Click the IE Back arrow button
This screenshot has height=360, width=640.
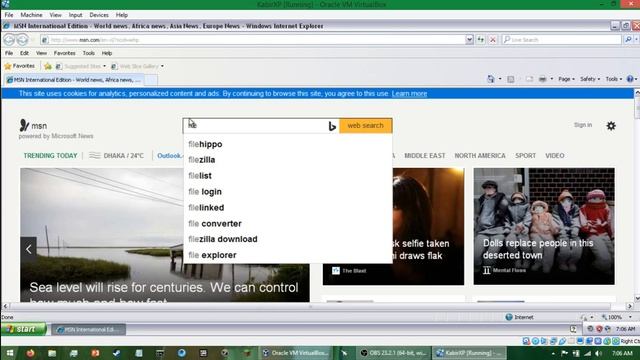(9, 40)
